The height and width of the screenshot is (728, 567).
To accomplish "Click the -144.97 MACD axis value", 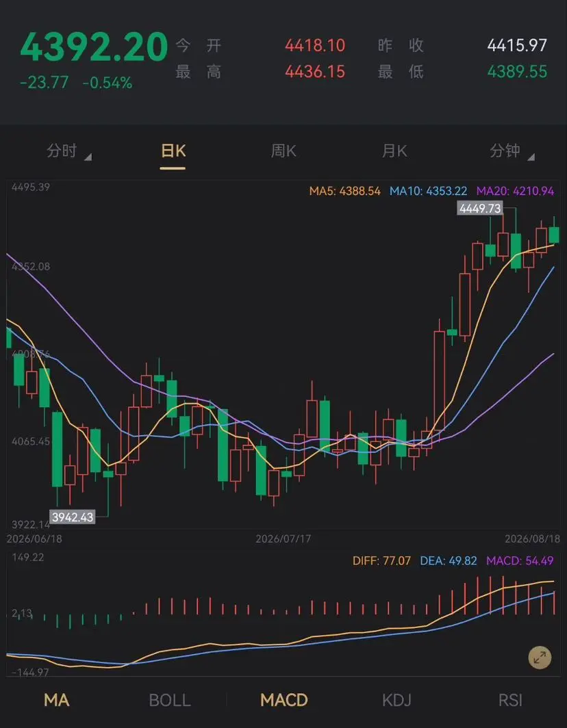I will pos(29,672).
